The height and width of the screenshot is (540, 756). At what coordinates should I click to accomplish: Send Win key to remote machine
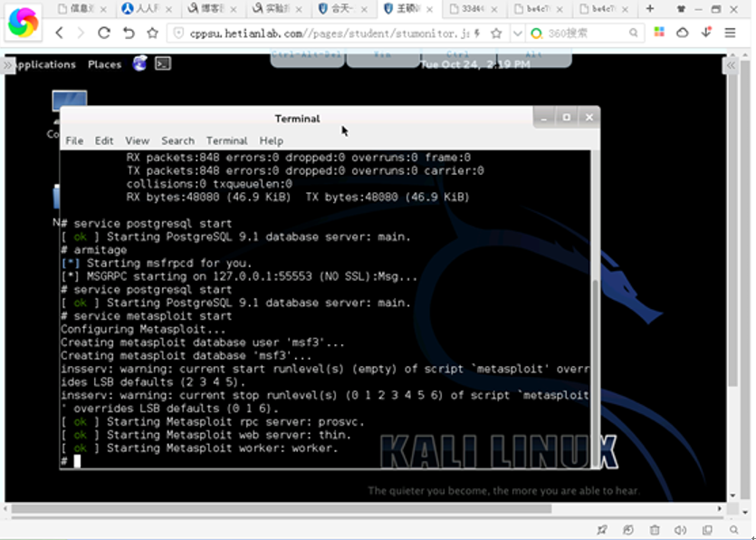coord(382,58)
